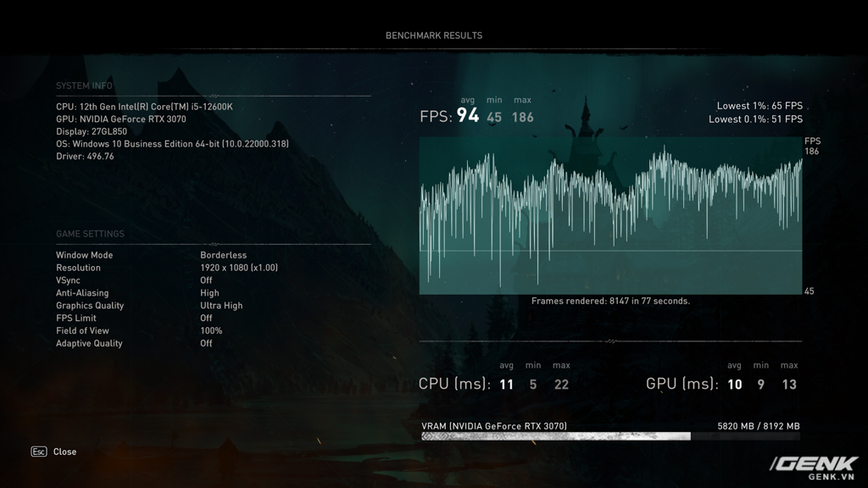Click the FPS Limit label

tap(75, 319)
